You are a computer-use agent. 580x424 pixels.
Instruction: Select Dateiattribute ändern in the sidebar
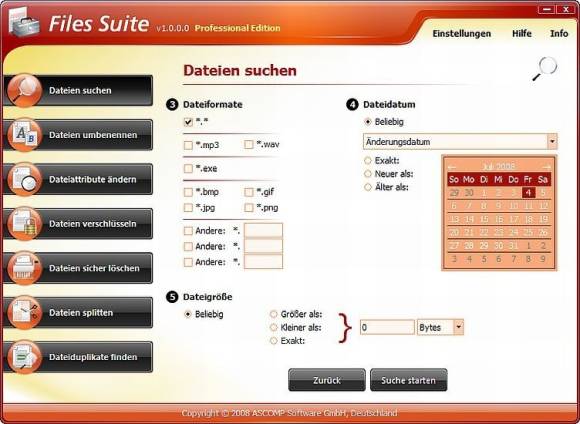78,179
